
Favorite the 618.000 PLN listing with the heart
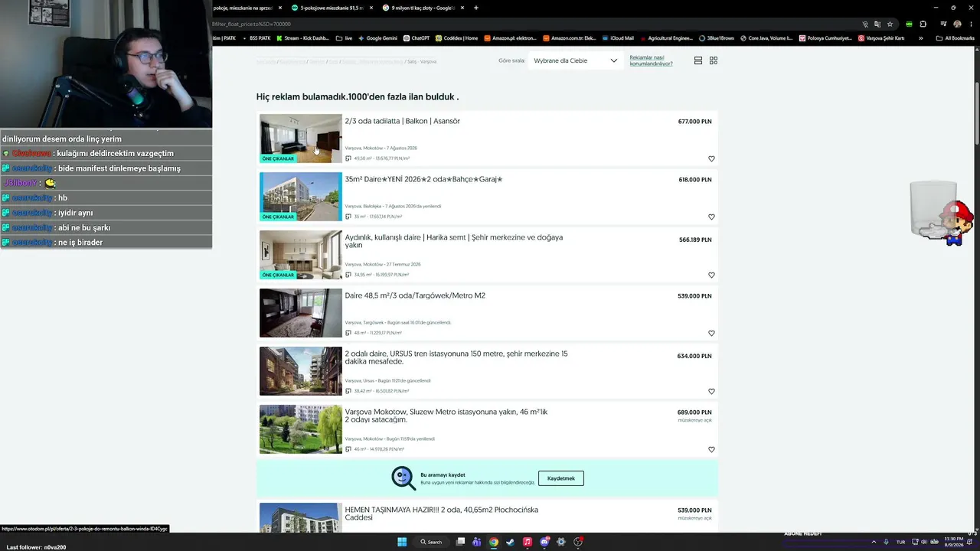tap(711, 217)
